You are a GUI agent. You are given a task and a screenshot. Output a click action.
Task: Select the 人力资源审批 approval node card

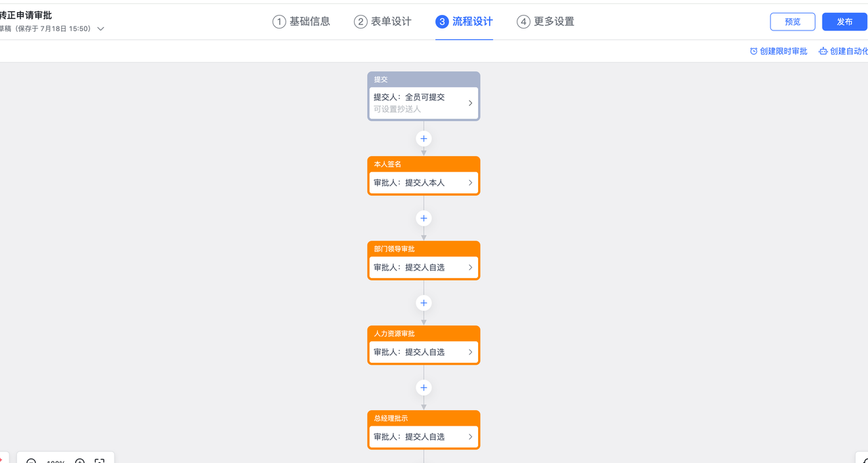pyautogui.click(x=423, y=345)
